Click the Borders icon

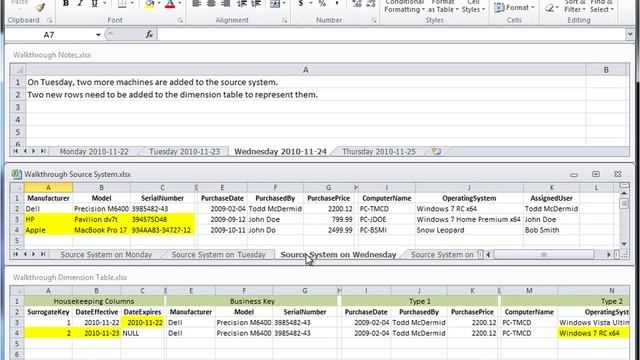pos(122,4)
